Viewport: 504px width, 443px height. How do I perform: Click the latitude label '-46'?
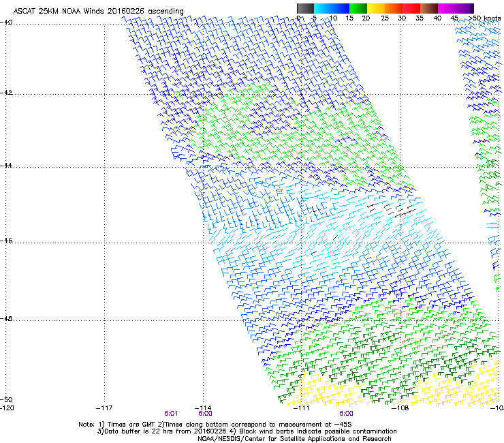point(6,241)
